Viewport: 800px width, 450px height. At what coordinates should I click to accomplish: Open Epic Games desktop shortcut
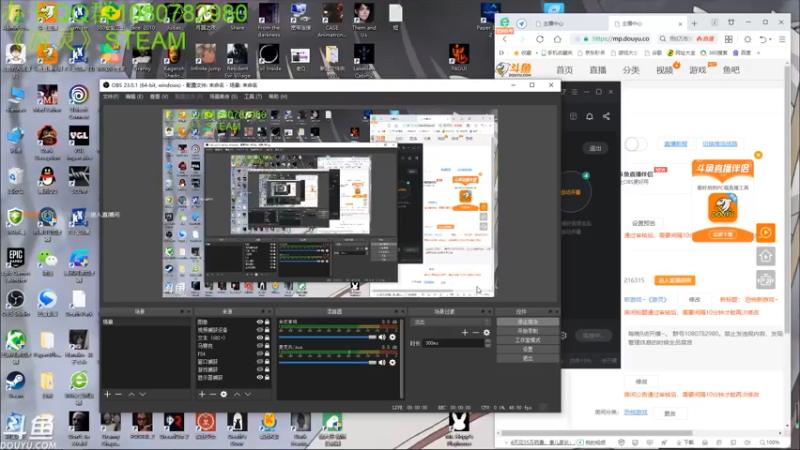pyautogui.click(x=15, y=264)
